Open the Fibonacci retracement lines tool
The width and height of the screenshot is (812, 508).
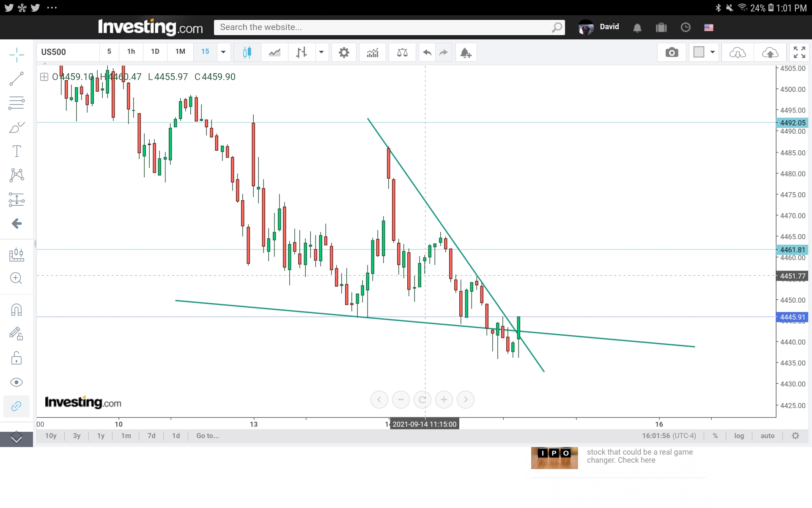pyautogui.click(x=16, y=103)
